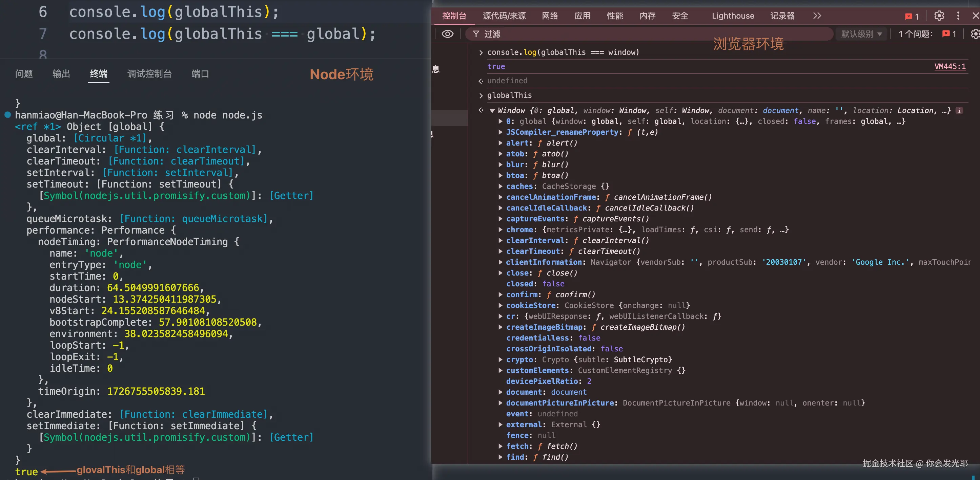Viewport: 980px width, 480px height.
Task: Switch to the 输出 panel tab
Action: pos(61,74)
